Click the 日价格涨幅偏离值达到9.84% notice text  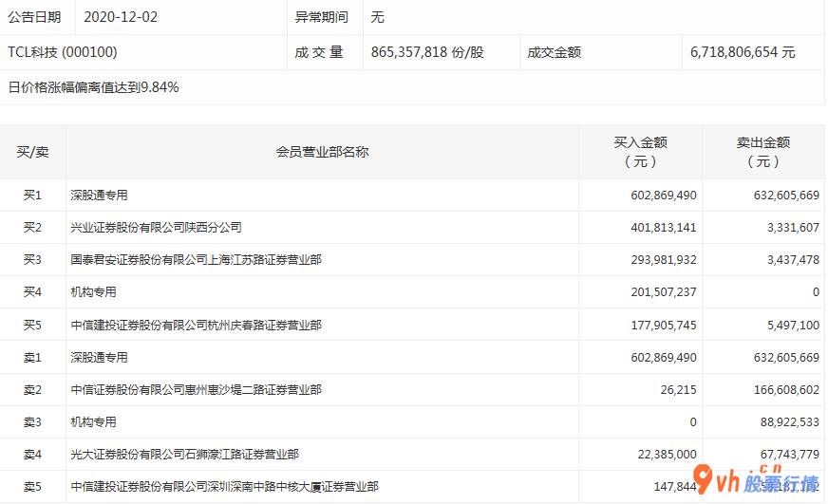point(93,87)
